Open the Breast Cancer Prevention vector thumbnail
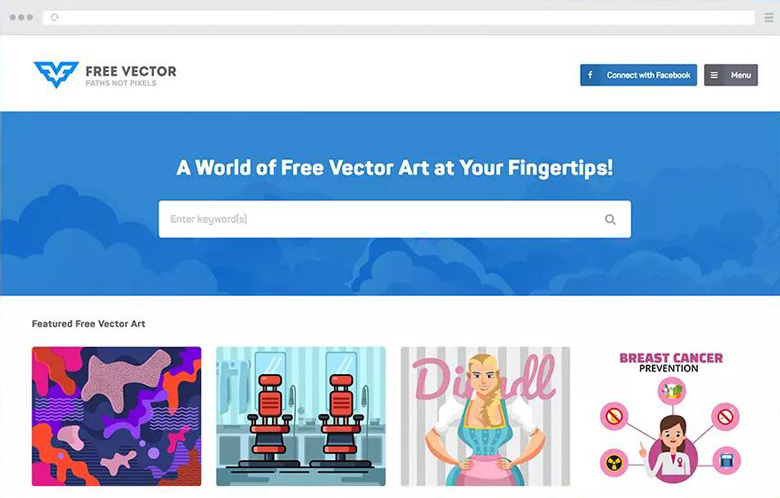The height and width of the screenshot is (498, 780). pyautogui.click(x=670, y=416)
